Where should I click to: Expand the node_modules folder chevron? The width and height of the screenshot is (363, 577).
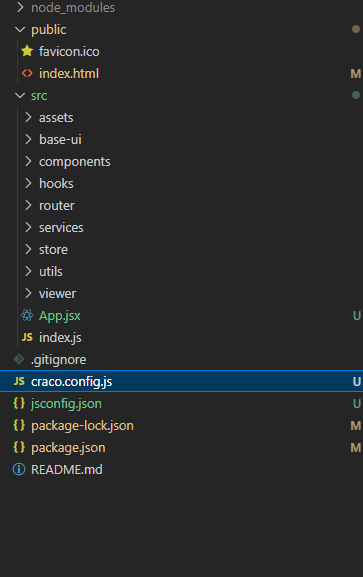pyautogui.click(x=20, y=7)
